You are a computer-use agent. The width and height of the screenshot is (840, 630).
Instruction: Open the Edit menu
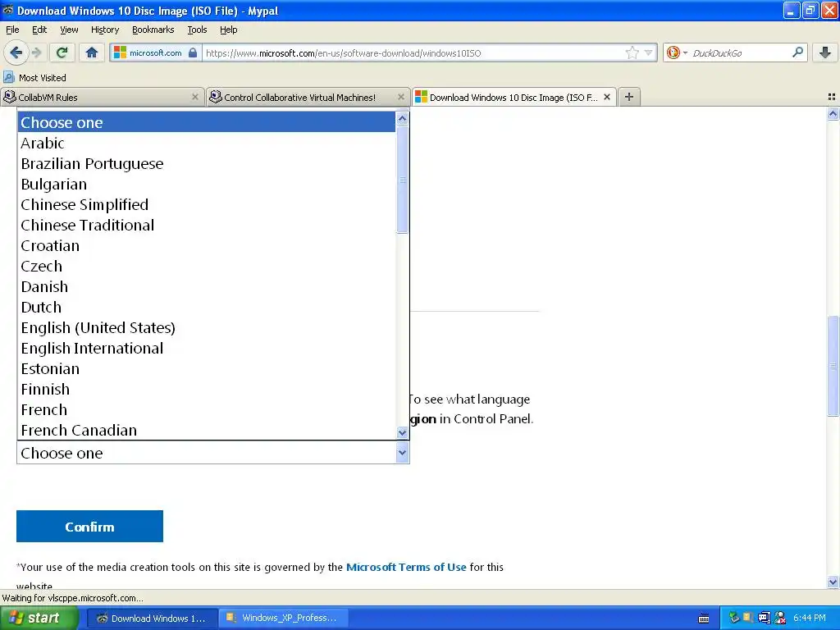tap(39, 30)
